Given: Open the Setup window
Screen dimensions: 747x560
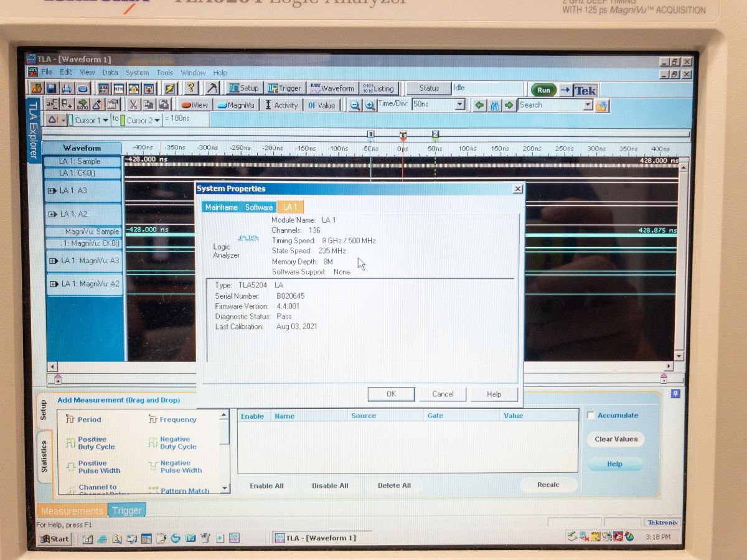Looking at the screenshot, I should [x=243, y=88].
